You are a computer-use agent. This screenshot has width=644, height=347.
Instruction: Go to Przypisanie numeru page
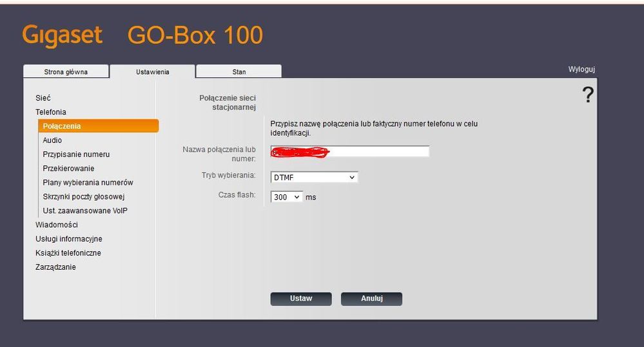coord(76,155)
